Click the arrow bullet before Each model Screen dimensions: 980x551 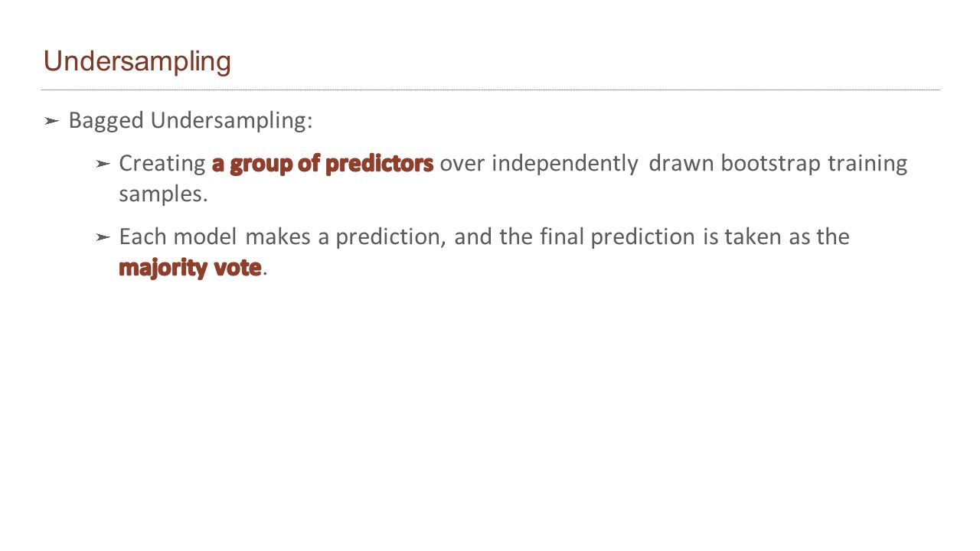coord(103,237)
